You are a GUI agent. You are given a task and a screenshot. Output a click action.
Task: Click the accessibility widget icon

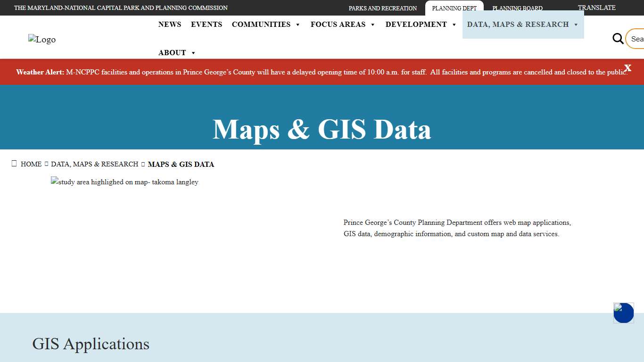pyautogui.click(x=623, y=313)
